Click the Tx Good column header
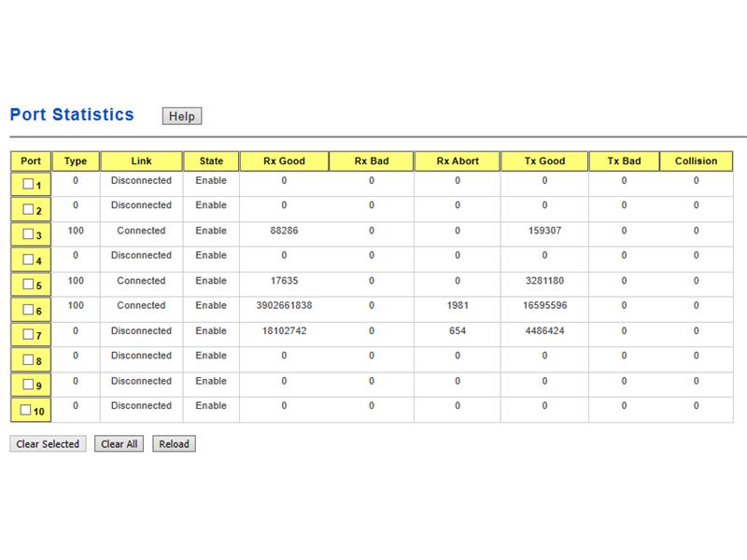The image size is (747, 560). 544,161
